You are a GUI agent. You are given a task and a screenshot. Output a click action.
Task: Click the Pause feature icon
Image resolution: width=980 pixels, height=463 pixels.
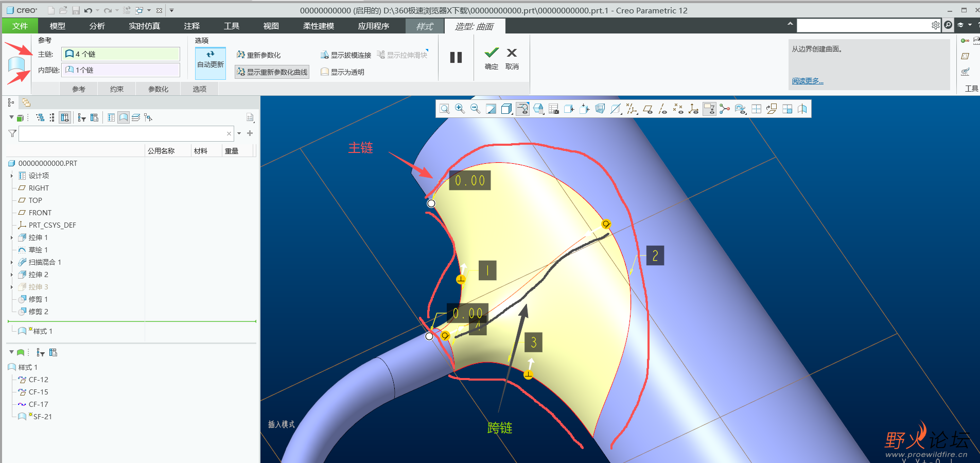point(456,57)
